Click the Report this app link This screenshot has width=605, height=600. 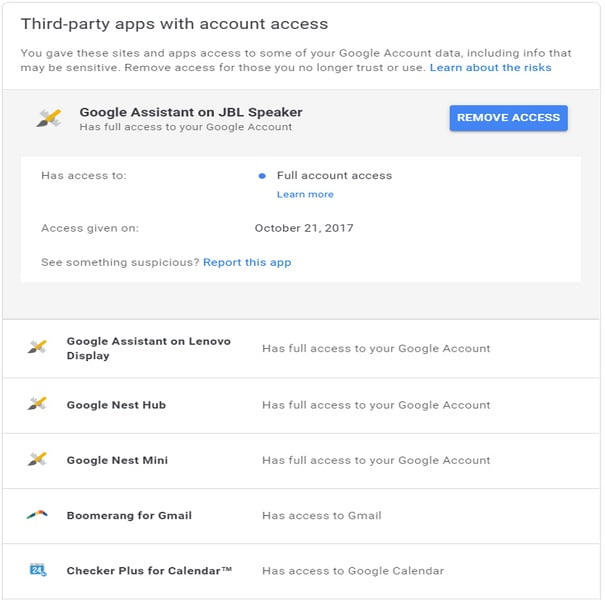point(247,262)
